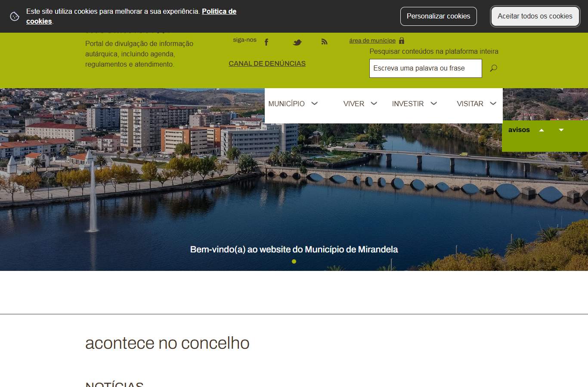Expand the VISITAR menu chevron
The height and width of the screenshot is (387, 588).
(x=493, y=104)
